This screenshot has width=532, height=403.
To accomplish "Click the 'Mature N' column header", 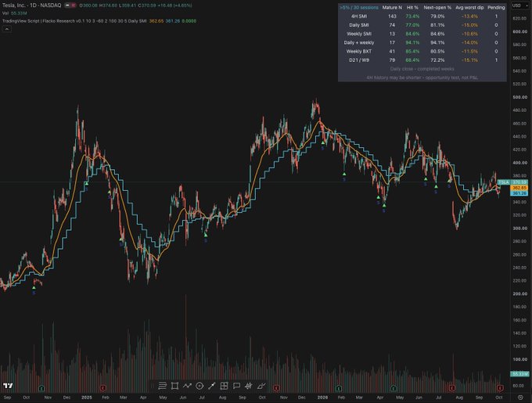I will click(392, 8).
